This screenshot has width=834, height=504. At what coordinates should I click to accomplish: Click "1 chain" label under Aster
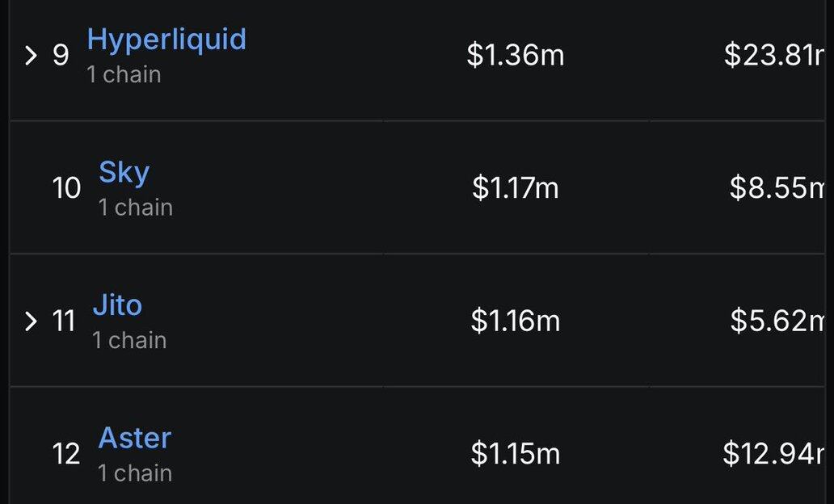[x=135, y=472]
